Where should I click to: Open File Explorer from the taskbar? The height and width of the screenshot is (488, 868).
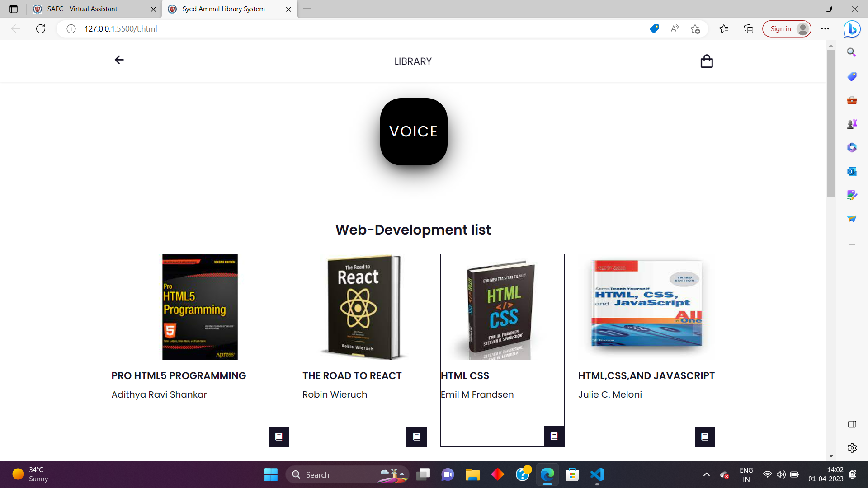click(x=472, y=474)
